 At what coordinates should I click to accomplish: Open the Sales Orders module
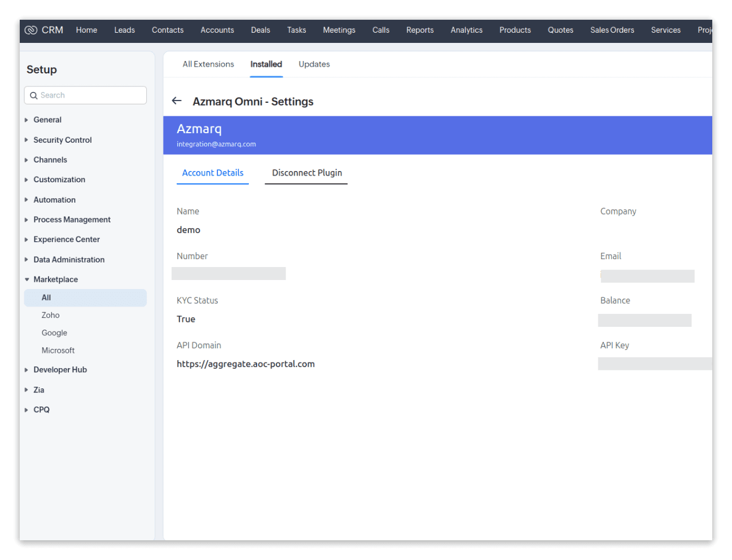612,30
